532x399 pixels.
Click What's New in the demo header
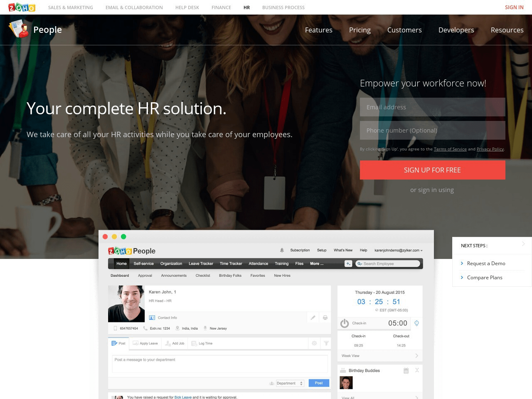pos(343,250)
